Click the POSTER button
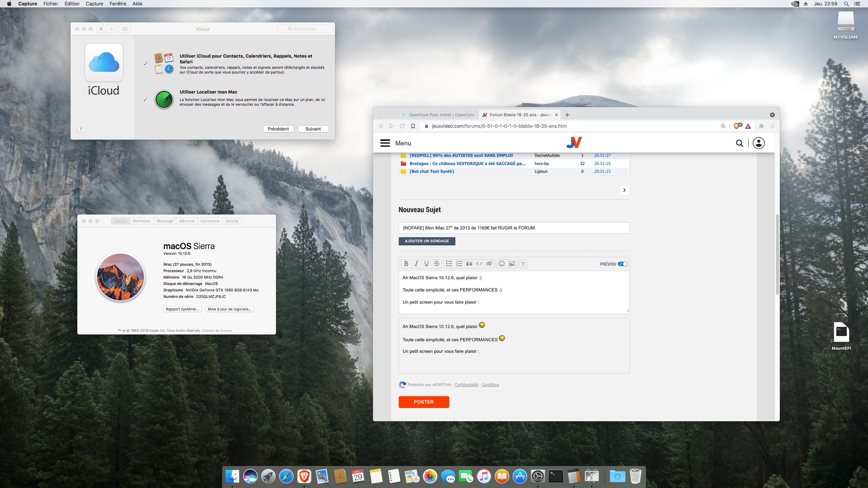Image resolution: width=868 pixels, height=488 pixels. coord(423,402)
